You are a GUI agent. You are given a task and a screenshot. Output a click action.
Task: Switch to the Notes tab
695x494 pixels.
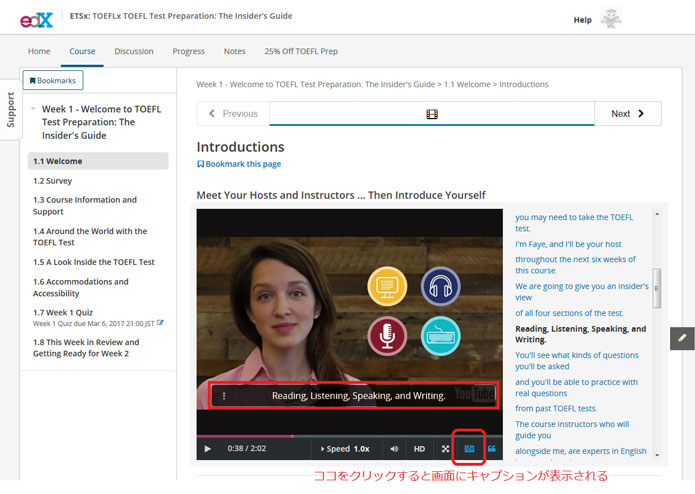pos(234,51)
